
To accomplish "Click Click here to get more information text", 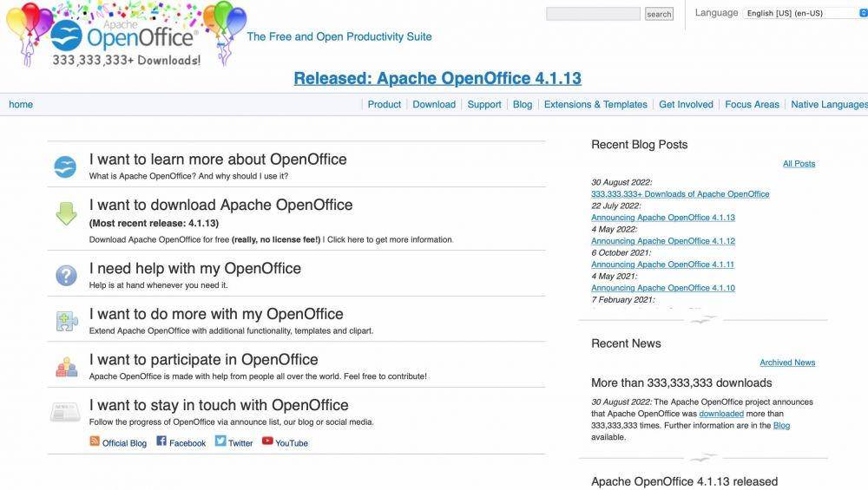I will (391, 239).
